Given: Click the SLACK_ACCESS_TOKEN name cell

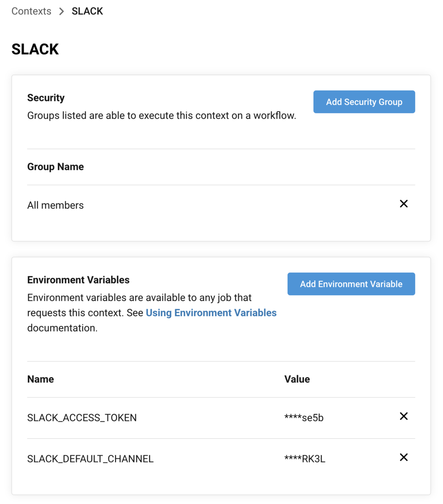Looking at the screenshot, I should 82,418.
